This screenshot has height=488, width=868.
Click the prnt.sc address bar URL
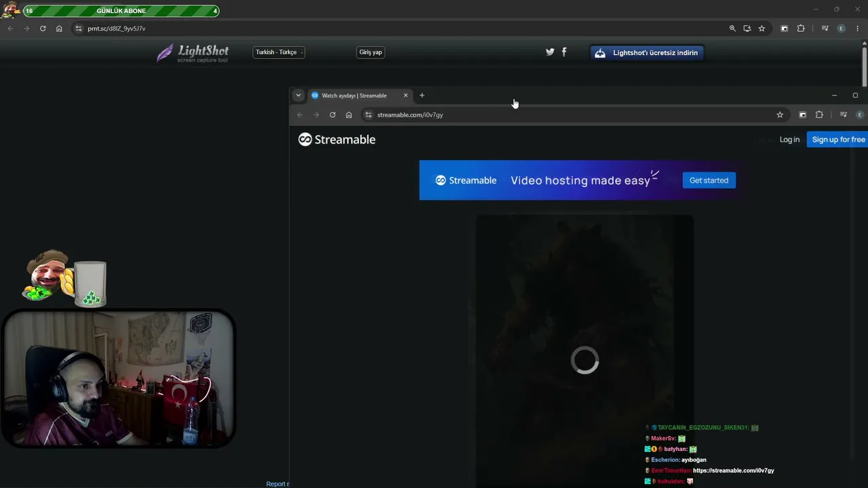click(116, 28)
